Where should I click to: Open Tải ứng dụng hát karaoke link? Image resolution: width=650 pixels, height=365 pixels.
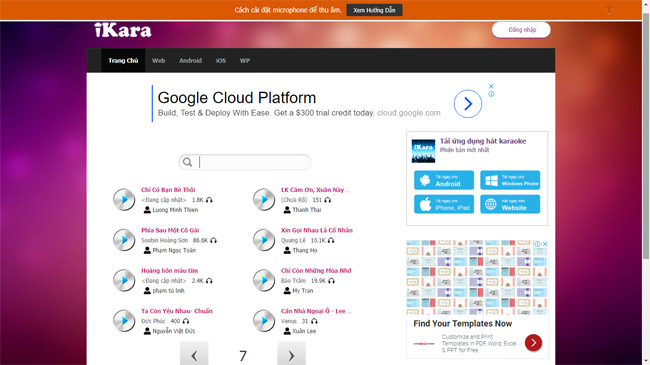tap(483, 141)
